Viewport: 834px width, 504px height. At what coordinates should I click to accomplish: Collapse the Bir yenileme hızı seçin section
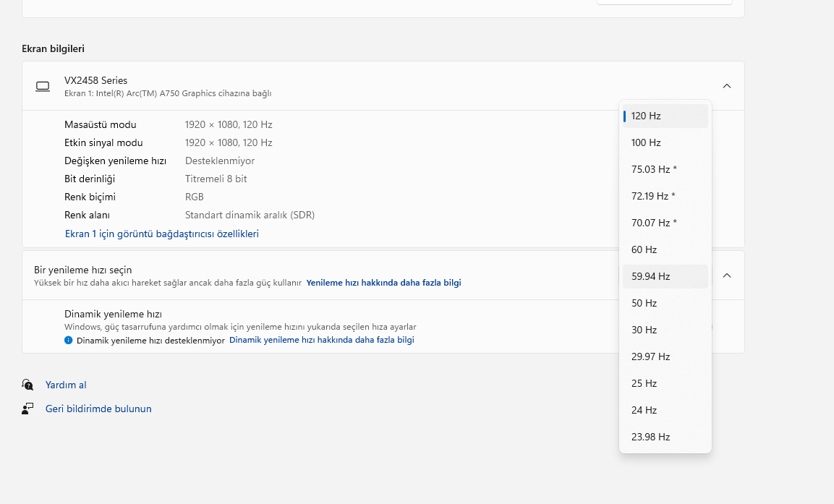727,276
